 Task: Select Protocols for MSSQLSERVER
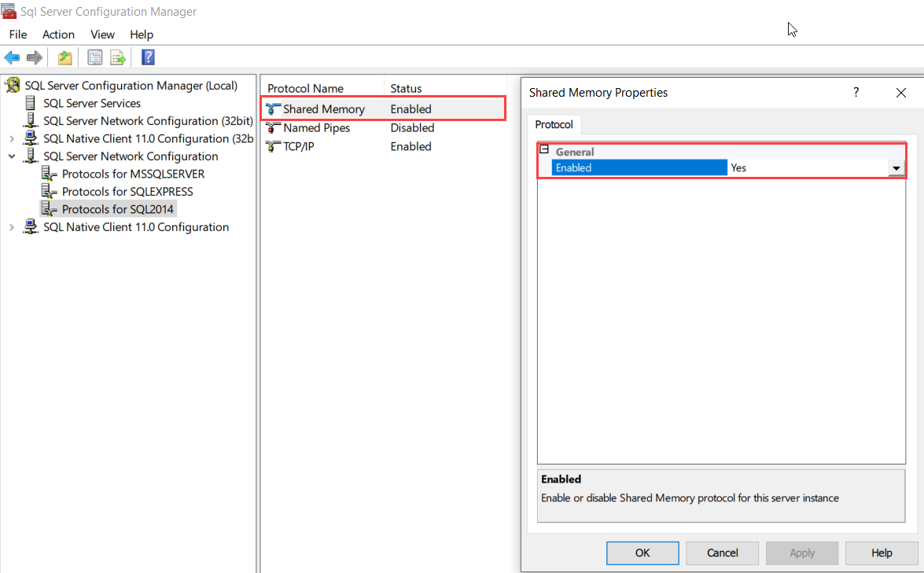pos(133,174)
